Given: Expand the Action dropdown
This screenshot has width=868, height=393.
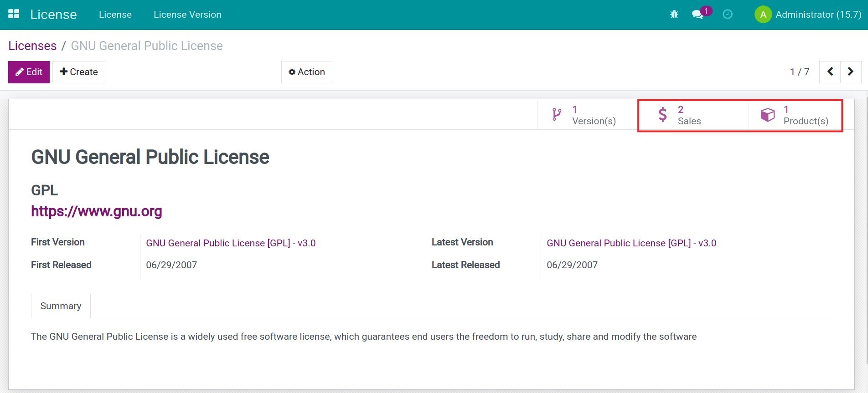Looking at the screenshot, I should point(306,72).
